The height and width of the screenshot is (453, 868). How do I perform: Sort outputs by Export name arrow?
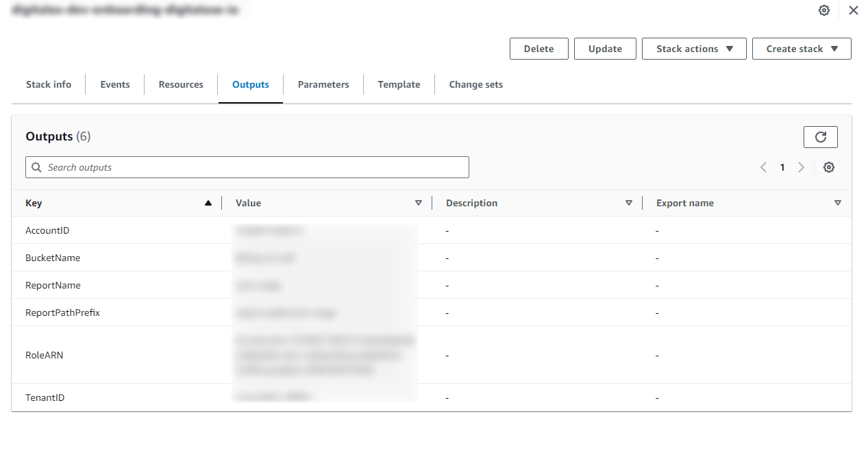tap(837, 203)
